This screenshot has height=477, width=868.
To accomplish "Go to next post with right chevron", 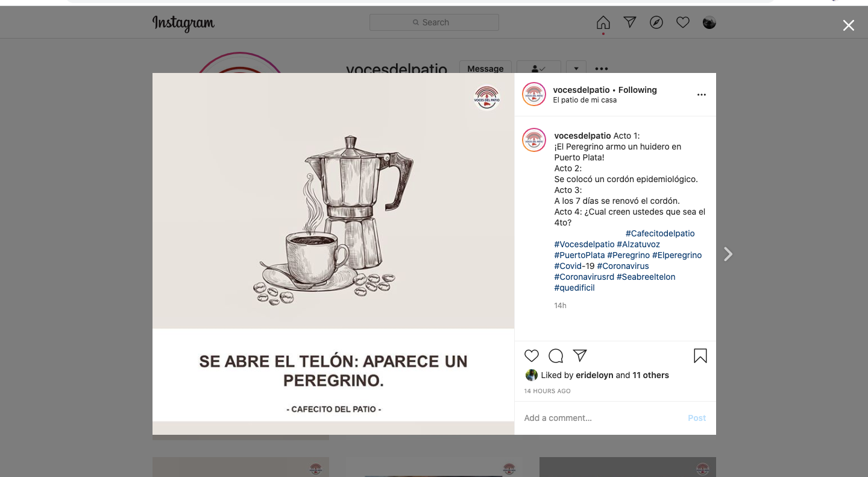I will [x=728, y=254].
